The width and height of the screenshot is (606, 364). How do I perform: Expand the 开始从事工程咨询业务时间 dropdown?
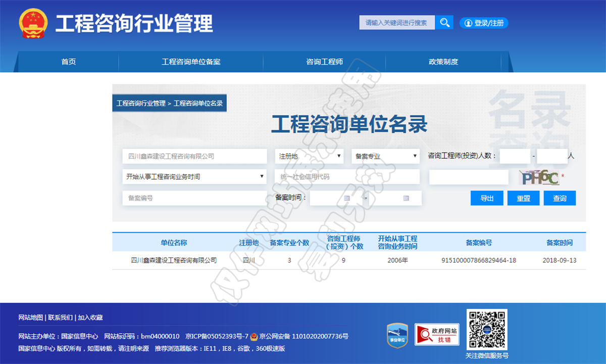195,177
